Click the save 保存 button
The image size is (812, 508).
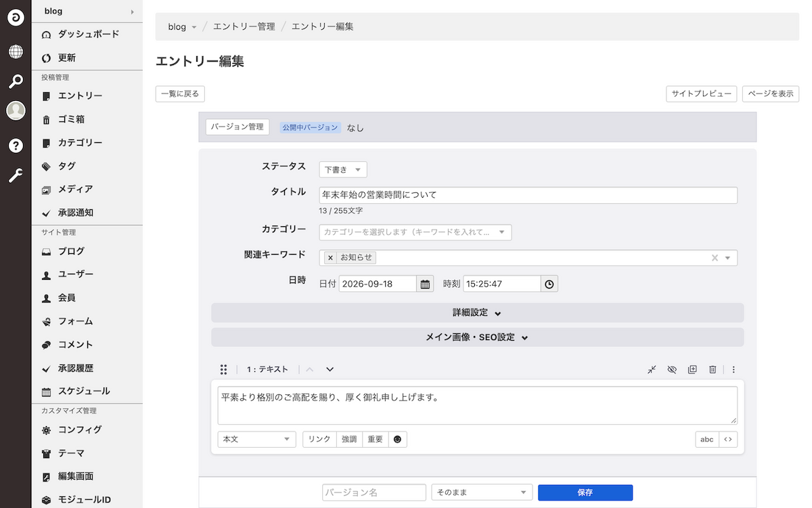585,492
